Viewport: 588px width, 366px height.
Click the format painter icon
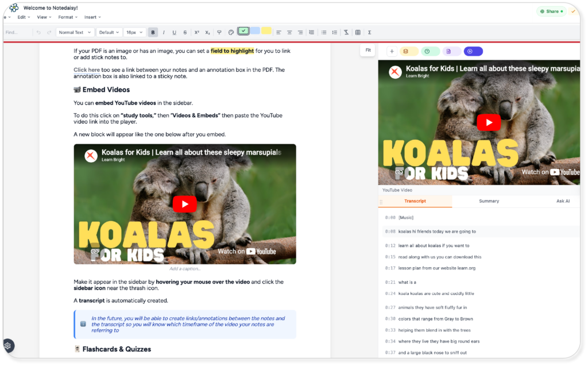[219, 33]
